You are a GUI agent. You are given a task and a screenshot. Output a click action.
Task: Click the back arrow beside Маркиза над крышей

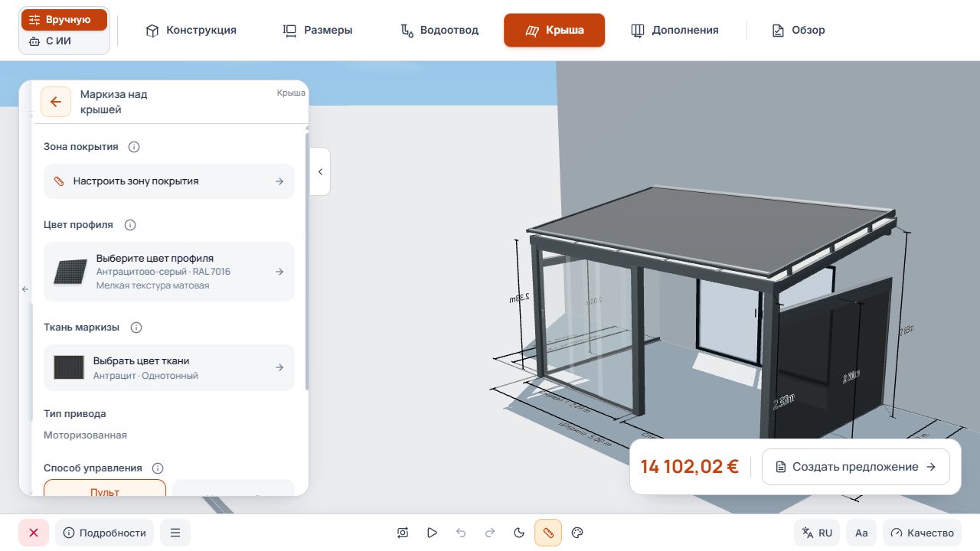coord(56,102)
